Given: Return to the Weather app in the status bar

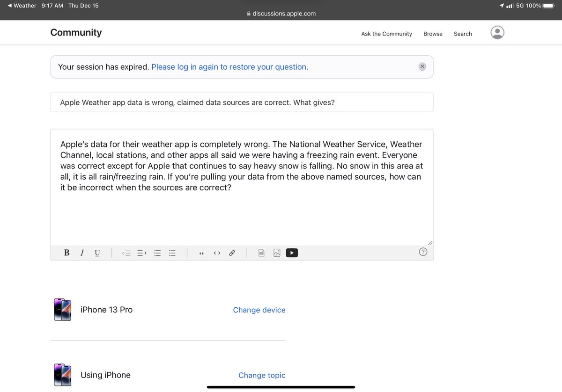Looking at the screenshot, I should [x=22, y=6].
